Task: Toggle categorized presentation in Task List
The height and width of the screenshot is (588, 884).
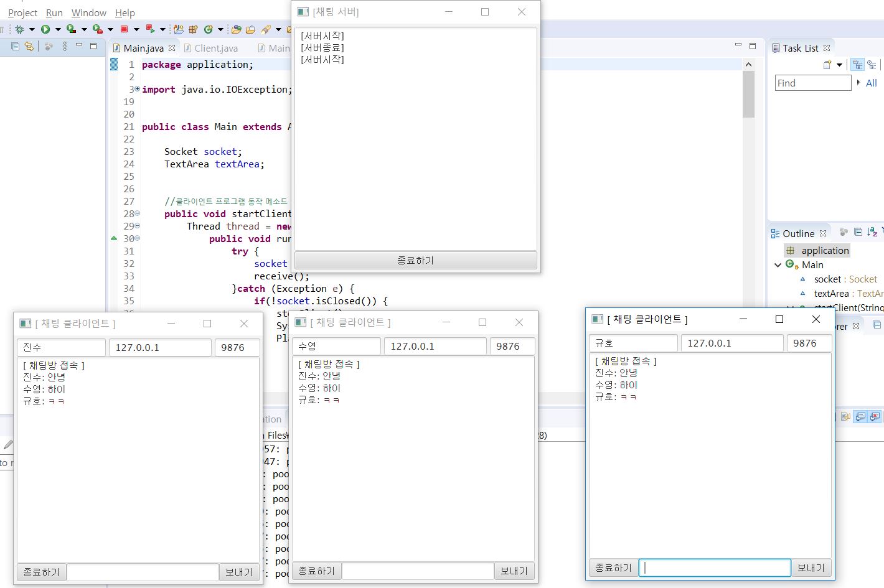Action: (858, 65)
